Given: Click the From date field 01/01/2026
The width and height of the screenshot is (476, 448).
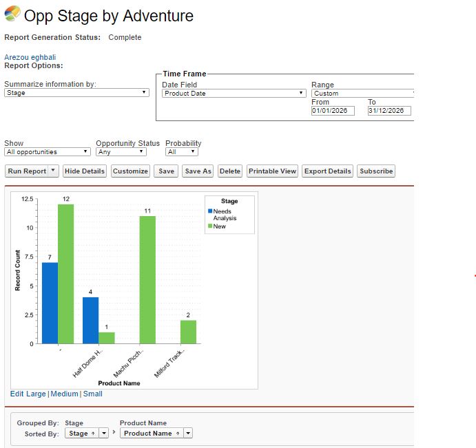Looking at the screenshot, I should tap(333, 110).
